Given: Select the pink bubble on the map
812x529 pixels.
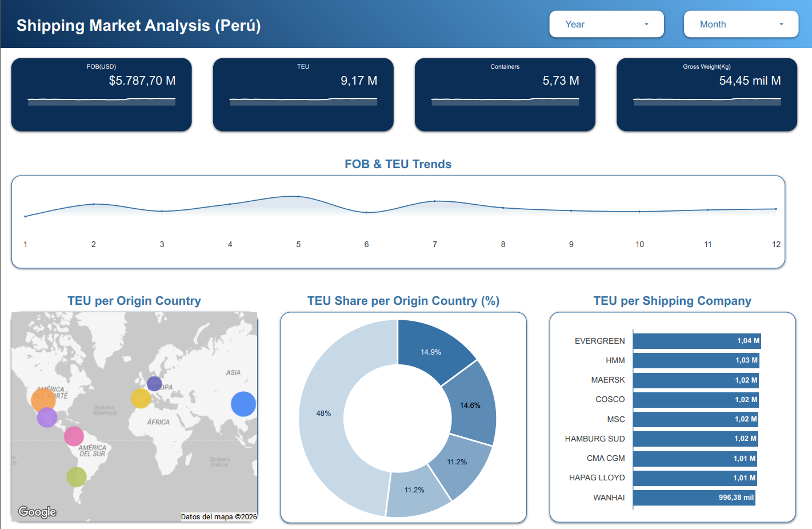Looking at the screenshot, I should point(74,436).
